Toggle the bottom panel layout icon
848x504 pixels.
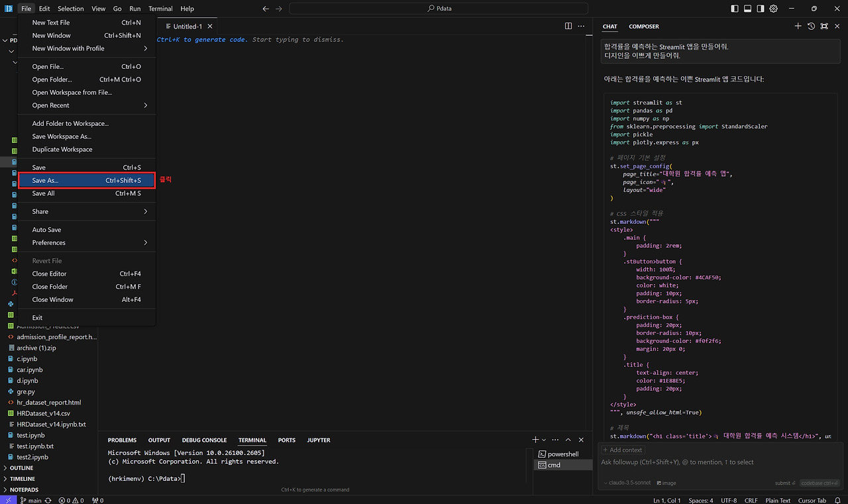pyautogui.click(x=747, y=9)
